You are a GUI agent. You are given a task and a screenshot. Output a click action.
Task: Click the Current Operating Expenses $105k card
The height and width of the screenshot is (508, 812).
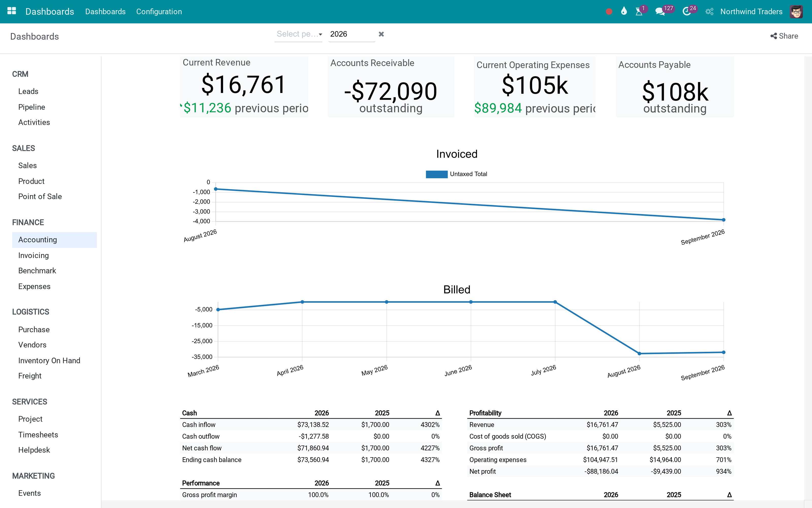(x=534, y=87)
